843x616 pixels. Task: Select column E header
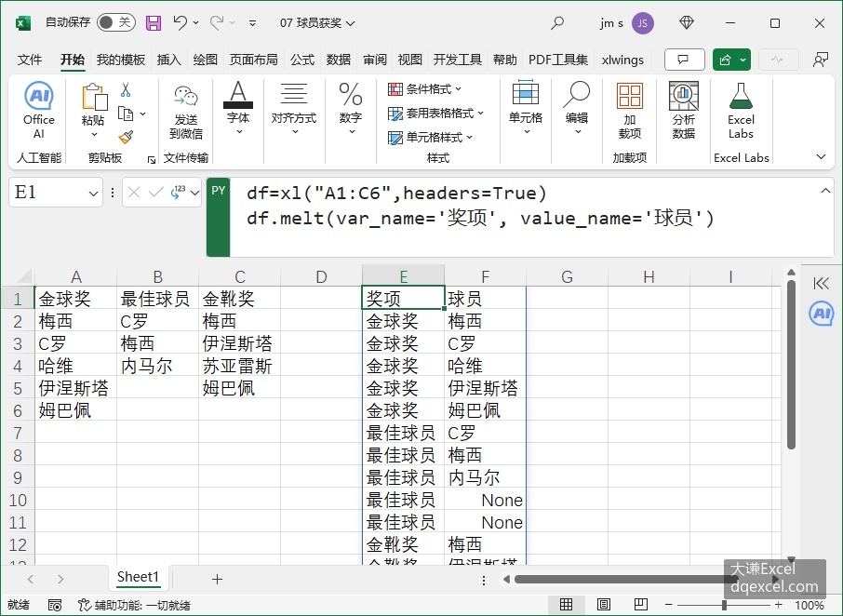tap(403, 276)
